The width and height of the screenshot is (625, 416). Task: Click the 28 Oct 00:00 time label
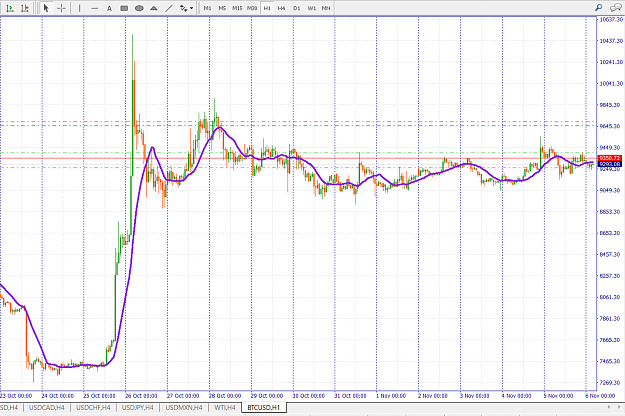pos(225,396)
